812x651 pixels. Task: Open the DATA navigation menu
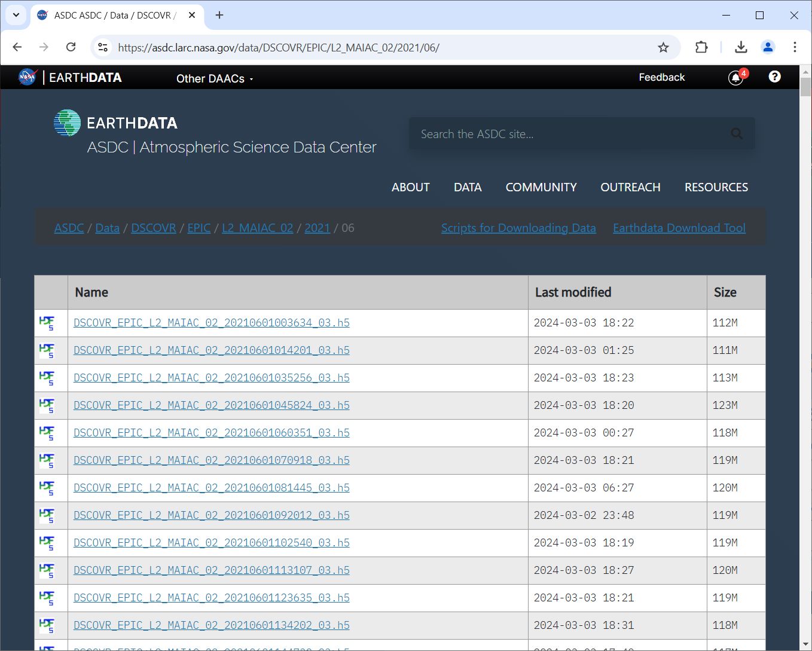coord(468,187)
